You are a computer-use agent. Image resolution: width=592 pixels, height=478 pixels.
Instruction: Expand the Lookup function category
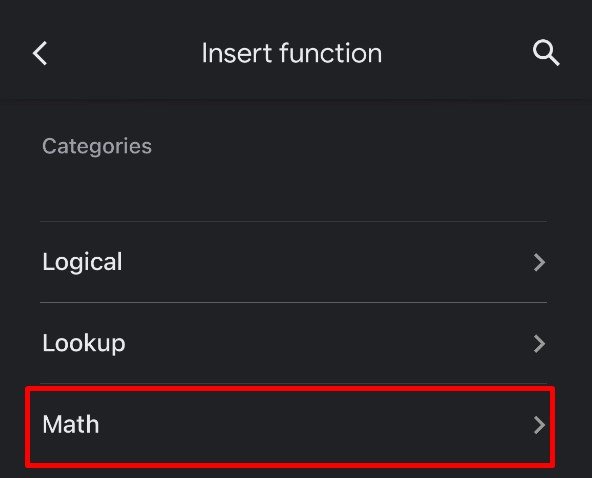coord(293,343)
